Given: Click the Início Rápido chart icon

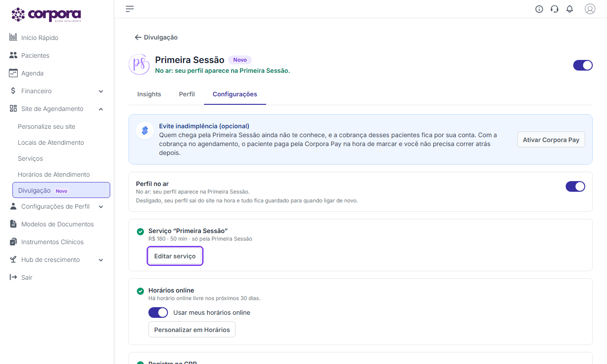Looking at the screenshot, I should [13, 37].
